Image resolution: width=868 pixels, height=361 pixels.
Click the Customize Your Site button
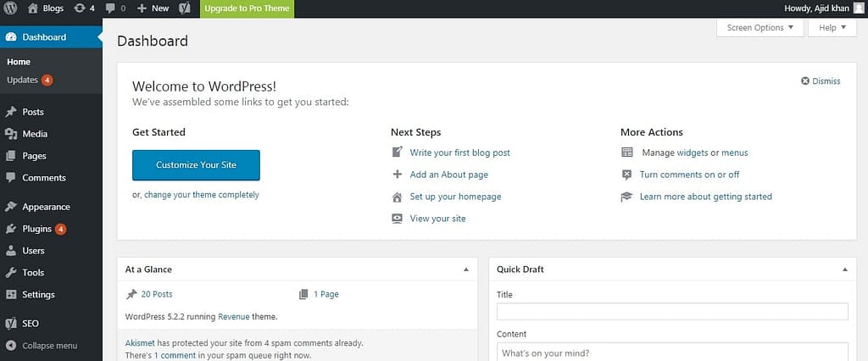196,165
